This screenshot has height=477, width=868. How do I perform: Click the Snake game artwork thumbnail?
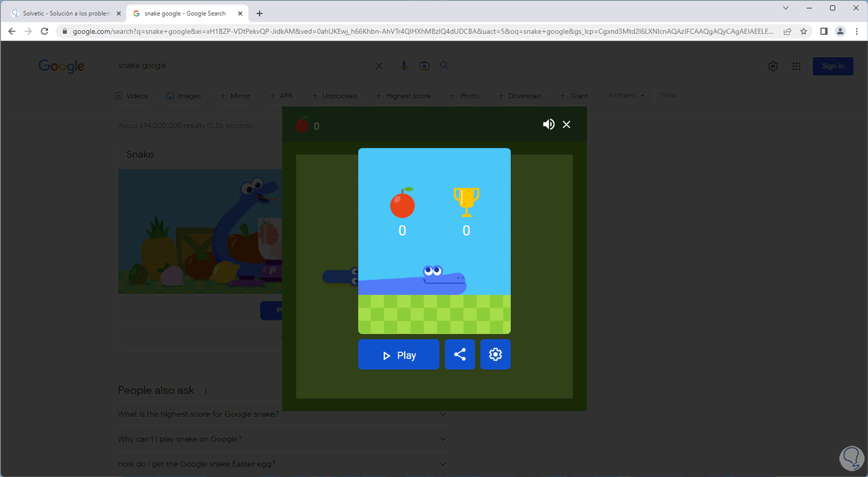point(200,231)
